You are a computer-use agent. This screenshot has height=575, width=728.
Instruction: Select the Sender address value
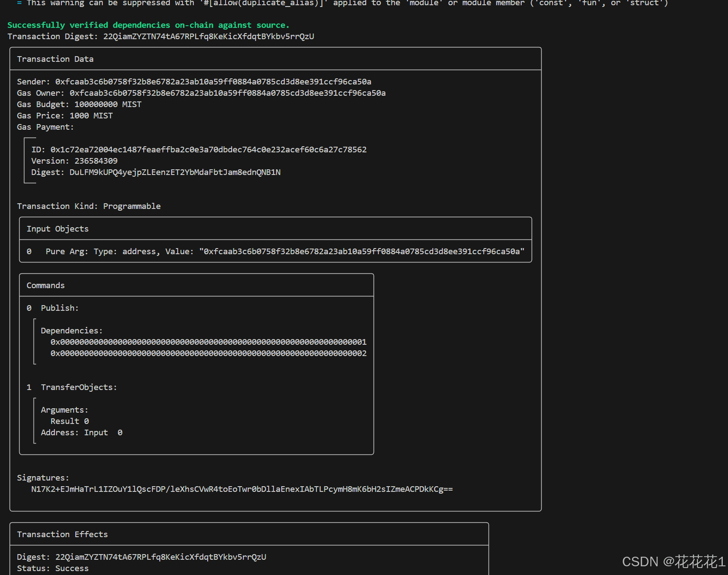pos(213,82)
